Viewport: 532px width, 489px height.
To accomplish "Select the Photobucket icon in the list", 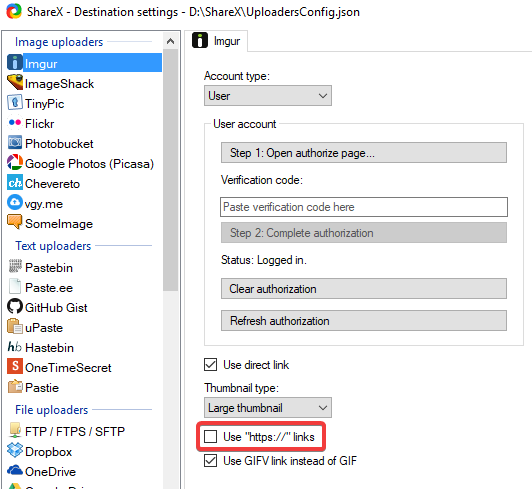I will 15,143.
